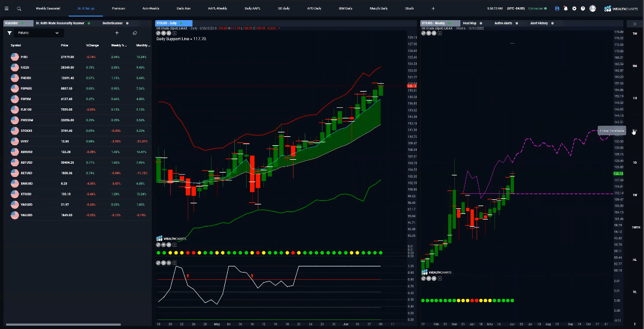Image resolution: width=644 pixels, height=329 pixels.
Task: Select the 1D timeframe button
Action: 635,163
